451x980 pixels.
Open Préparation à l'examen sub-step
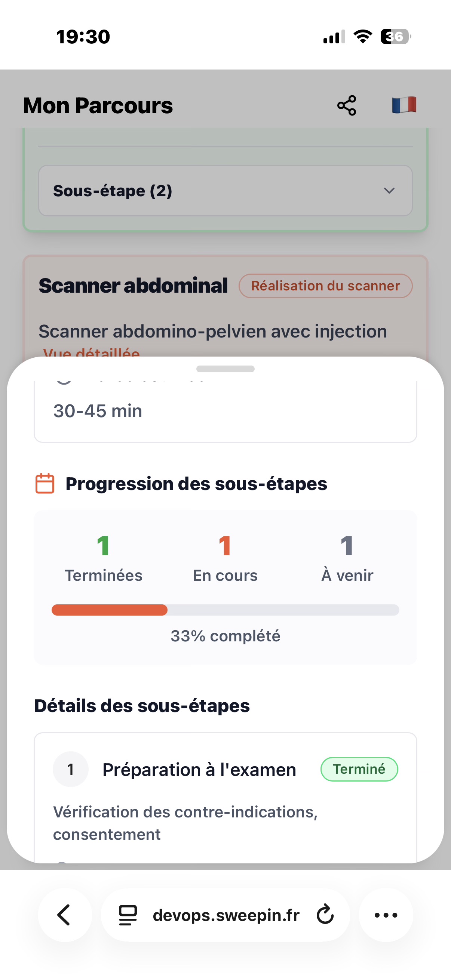pos(199,770)
